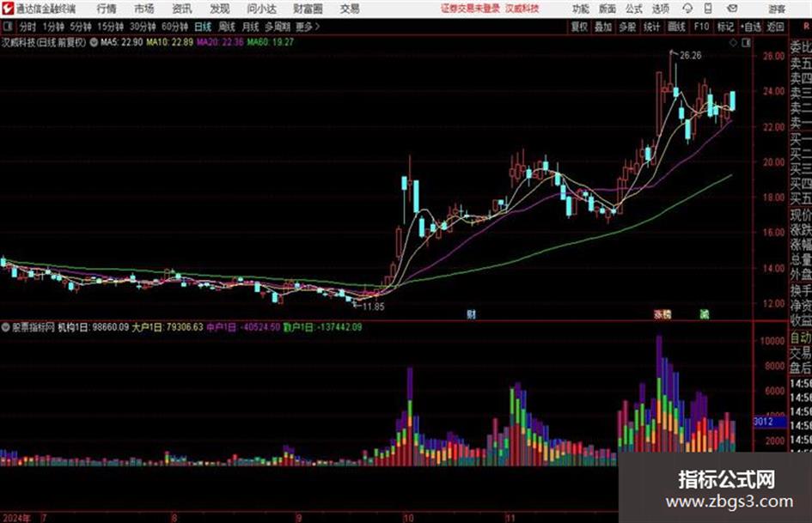This screenshot has width=812, height=523.
Task: Open the 交易 menu
Action: (x=350, y=9)
